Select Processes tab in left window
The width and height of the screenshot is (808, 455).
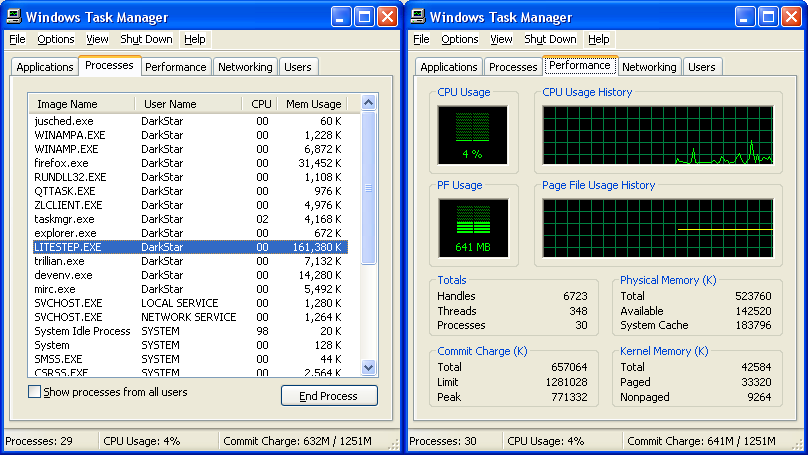pos(109,65)
